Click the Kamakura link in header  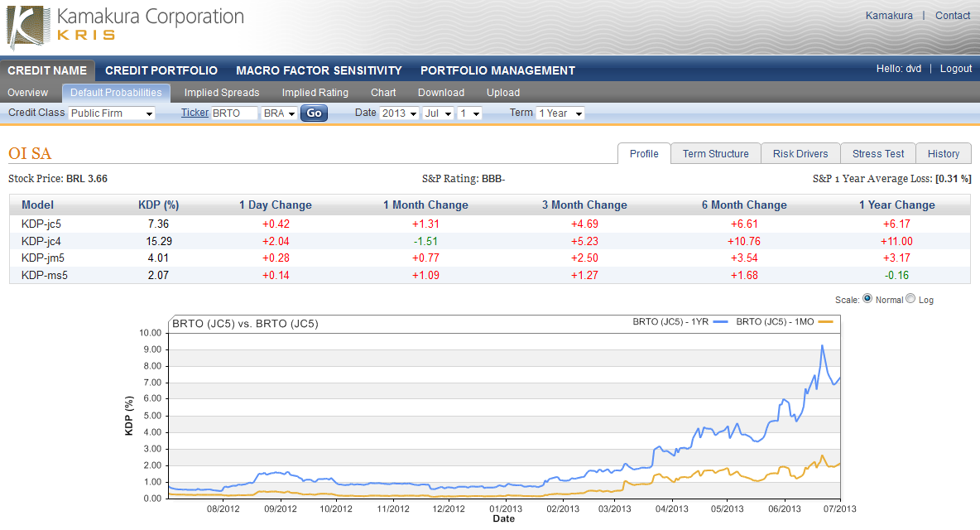point(889,16)
